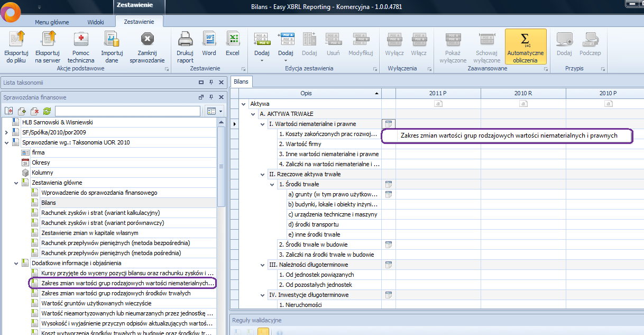Open the Edycja zestawienia group dialog launcher

click(375, 69)
